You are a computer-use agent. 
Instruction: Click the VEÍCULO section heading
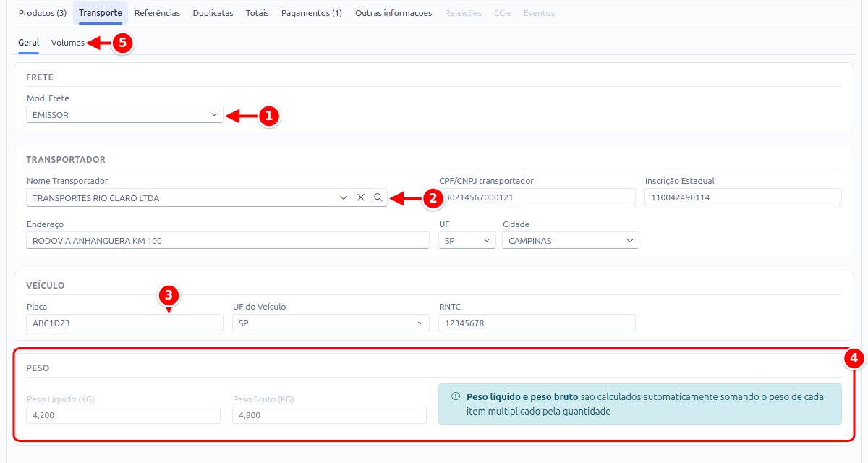46,286
